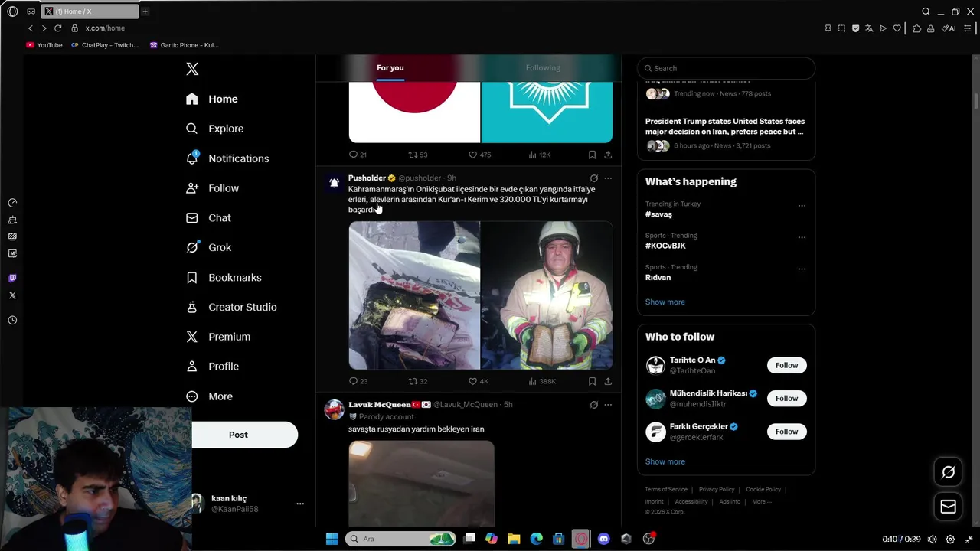Reply to top post with 21 replies
The image size is (980, 551).
358,155
